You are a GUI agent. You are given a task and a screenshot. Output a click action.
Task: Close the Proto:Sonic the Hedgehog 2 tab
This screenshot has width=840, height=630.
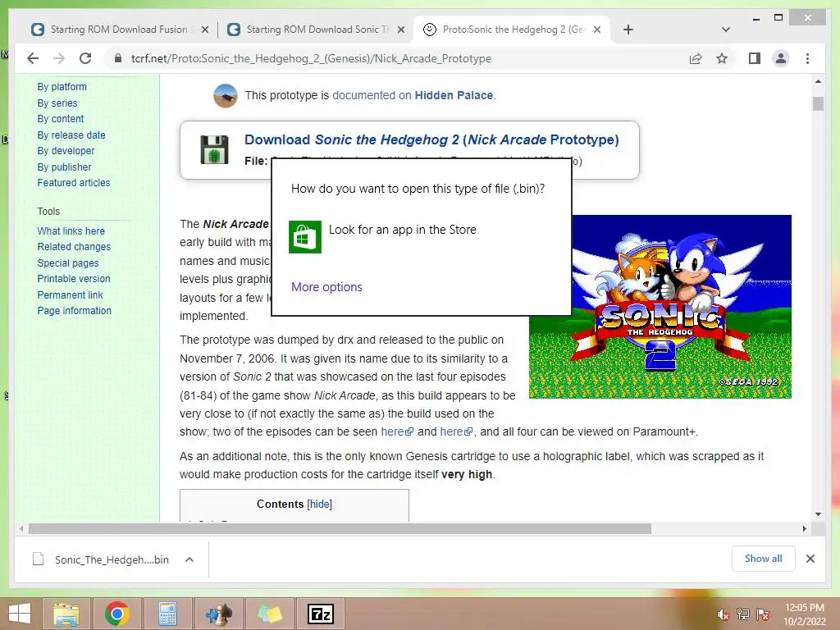pyautogui.click(x=597, y=30)
